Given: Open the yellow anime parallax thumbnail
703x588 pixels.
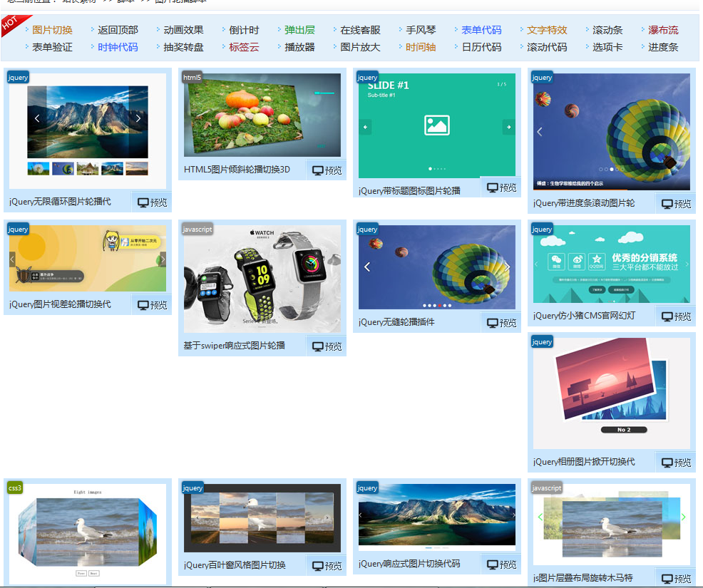Looking at the screenshot, I should [x=88, y=259].
